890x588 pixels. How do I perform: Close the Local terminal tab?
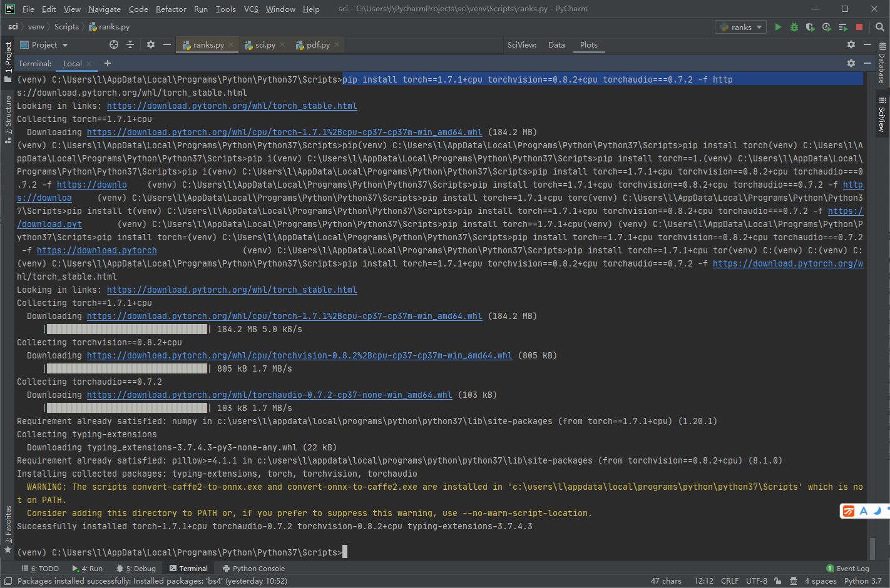coord(89,64)
